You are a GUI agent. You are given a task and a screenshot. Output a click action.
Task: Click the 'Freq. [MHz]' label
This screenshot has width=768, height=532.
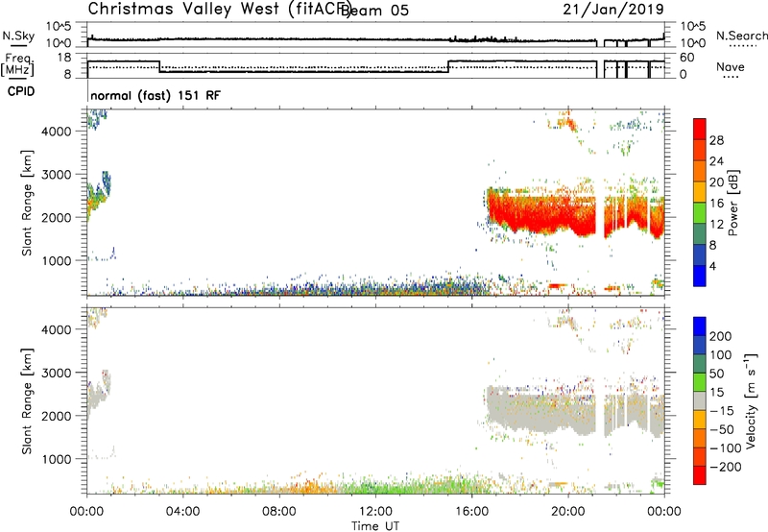click(x=17, y=64)
